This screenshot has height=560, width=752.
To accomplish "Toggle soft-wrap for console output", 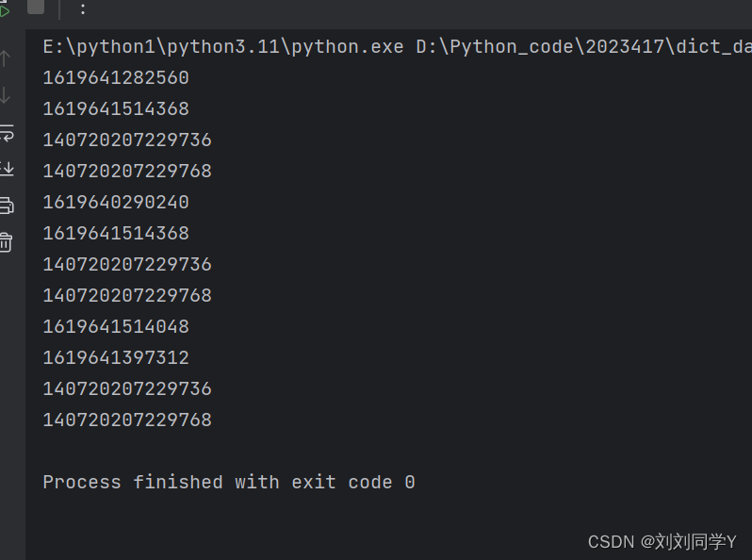I will 7,132.
